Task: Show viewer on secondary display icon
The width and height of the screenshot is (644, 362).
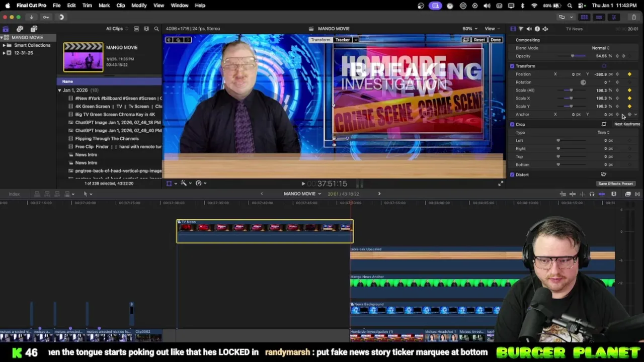Action: (561, 17)
